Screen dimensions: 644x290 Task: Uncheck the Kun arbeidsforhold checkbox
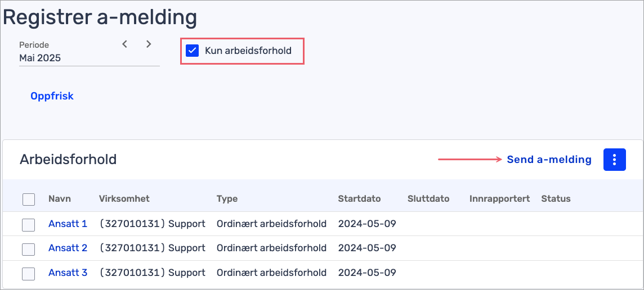point(192,51)
